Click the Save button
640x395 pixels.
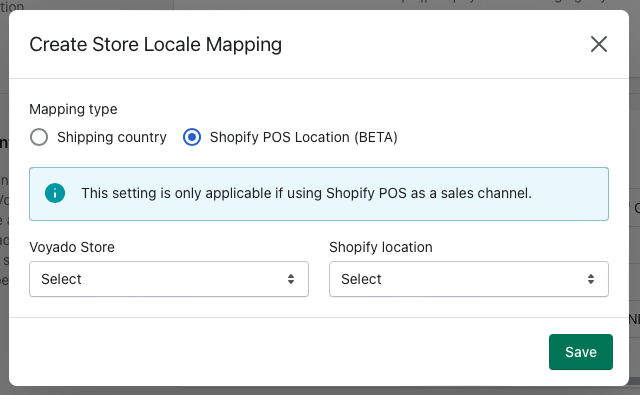pos(580,352)
